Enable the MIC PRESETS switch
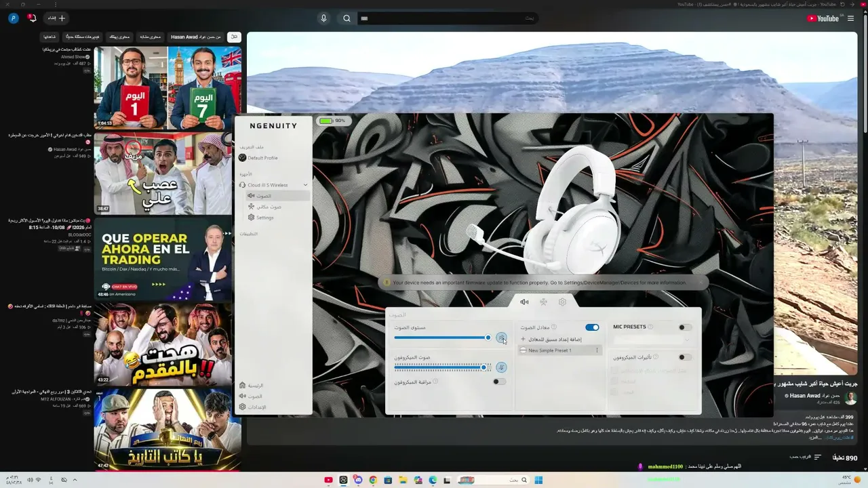 [685, 327]
